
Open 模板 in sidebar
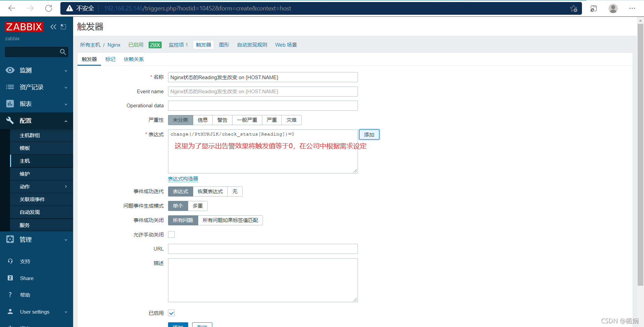coord(42,148)
